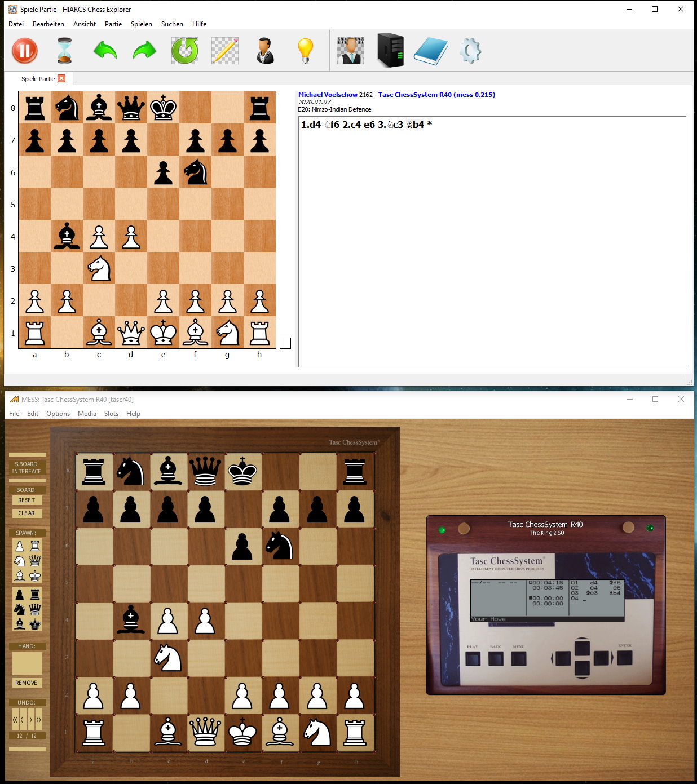697x784 pixels.
Task: Click the Tasc ChessSystem R40 opponent name link
Action: click(x=436, y=95)
